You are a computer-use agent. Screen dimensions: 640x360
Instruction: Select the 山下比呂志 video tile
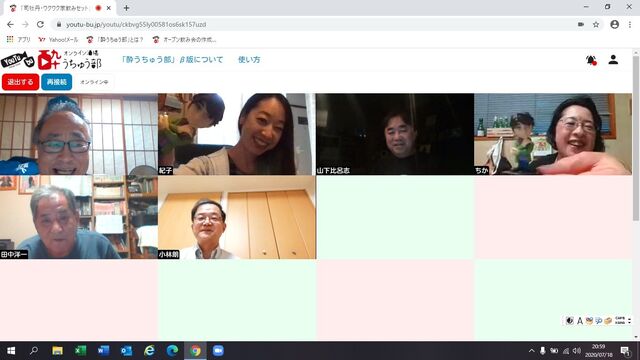point(395,134)
